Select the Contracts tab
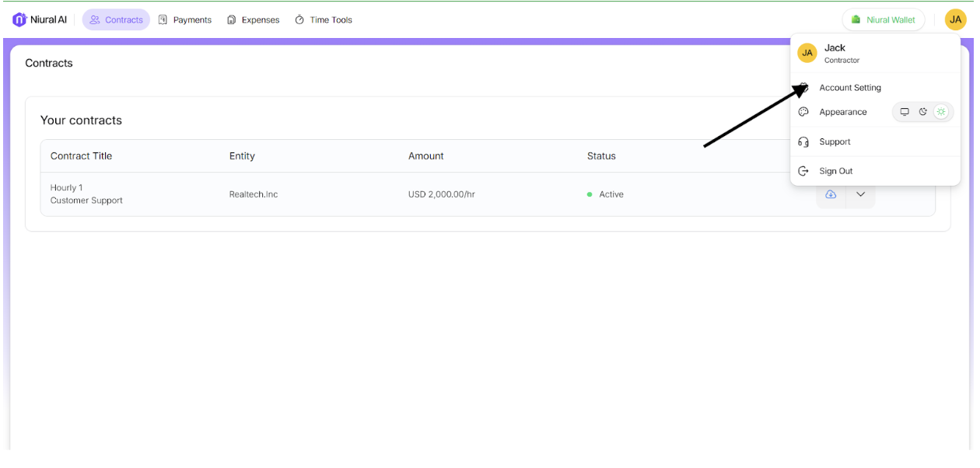980x468 pixels. (x=116, y=20)
